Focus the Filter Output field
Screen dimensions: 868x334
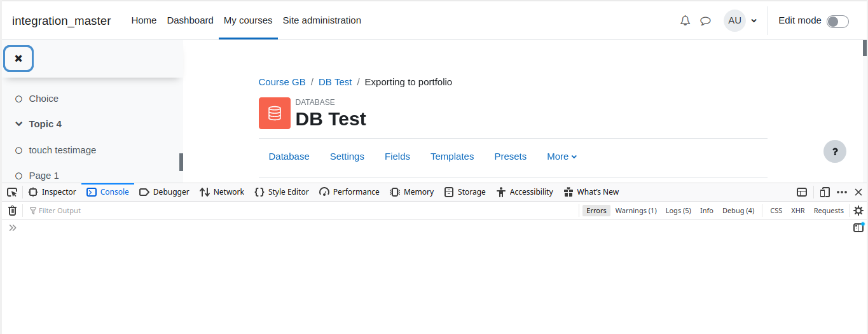click(303, 211)
